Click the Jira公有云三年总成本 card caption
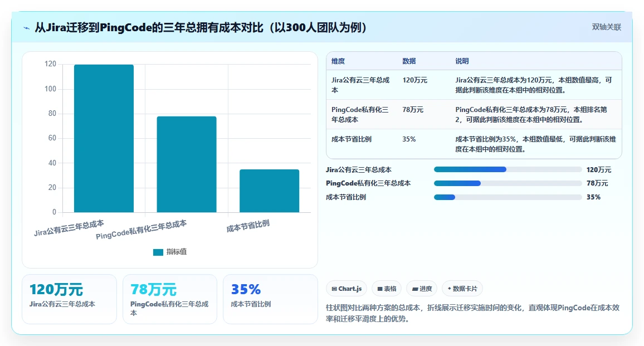644x346 pixels. click(x=62, y=304)
